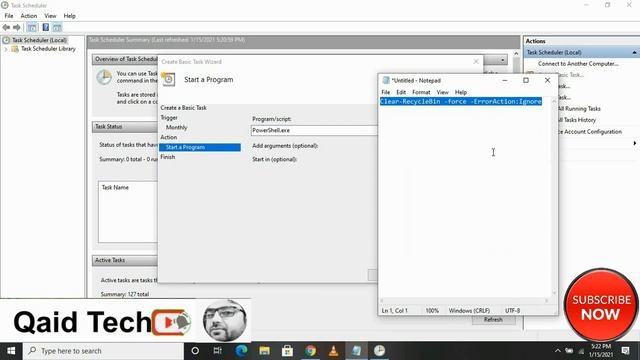This screenshot has width=640, height=360.
Task: Minimize the Notepad window
Action: [x=504, y=80]
